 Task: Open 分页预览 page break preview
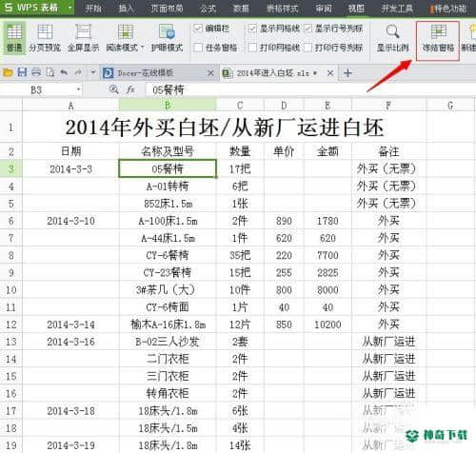click(45, 38)
